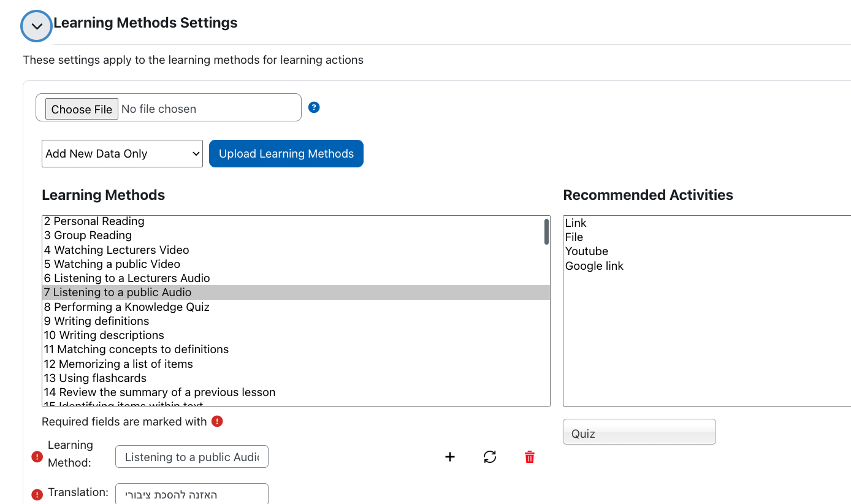Viewport: 851px width, 504px height.
Task: Select '8 Performing a Knowledge Quiz' item
Action: [x=127, y=307]
